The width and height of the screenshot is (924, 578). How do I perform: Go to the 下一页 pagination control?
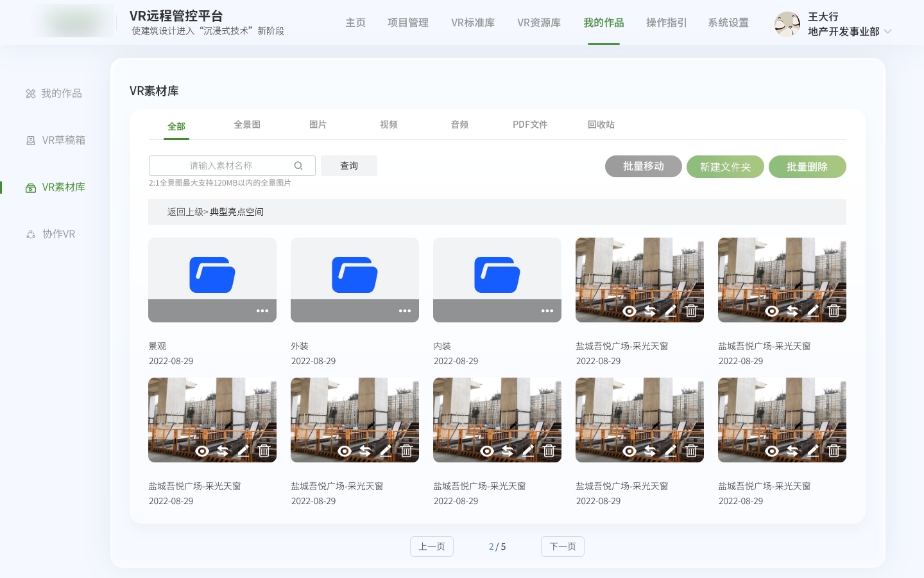tap(563, 547)
